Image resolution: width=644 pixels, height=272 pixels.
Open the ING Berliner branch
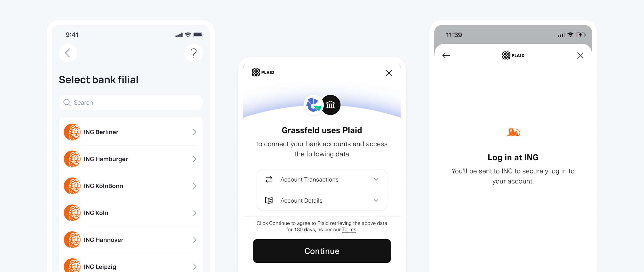point(131,132)
